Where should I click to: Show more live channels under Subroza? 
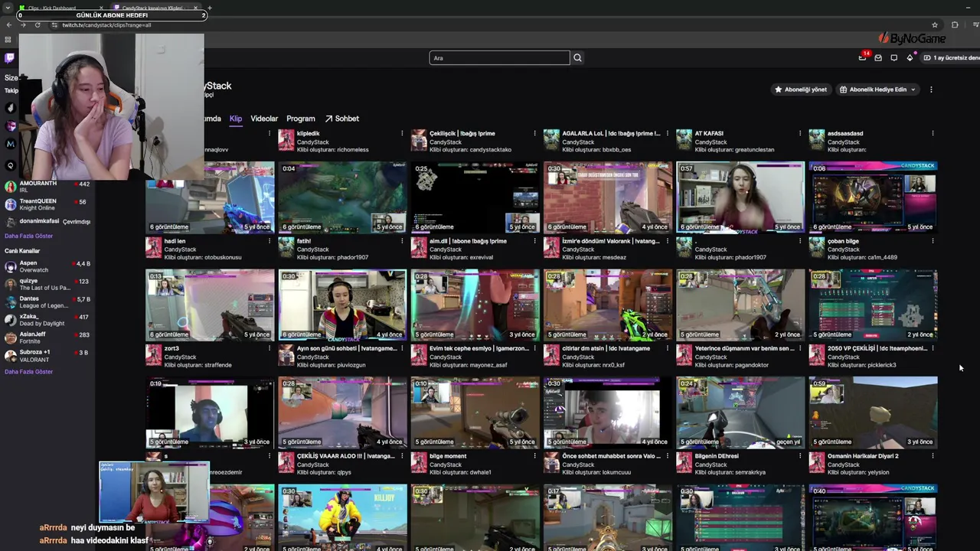pos(29,372)
